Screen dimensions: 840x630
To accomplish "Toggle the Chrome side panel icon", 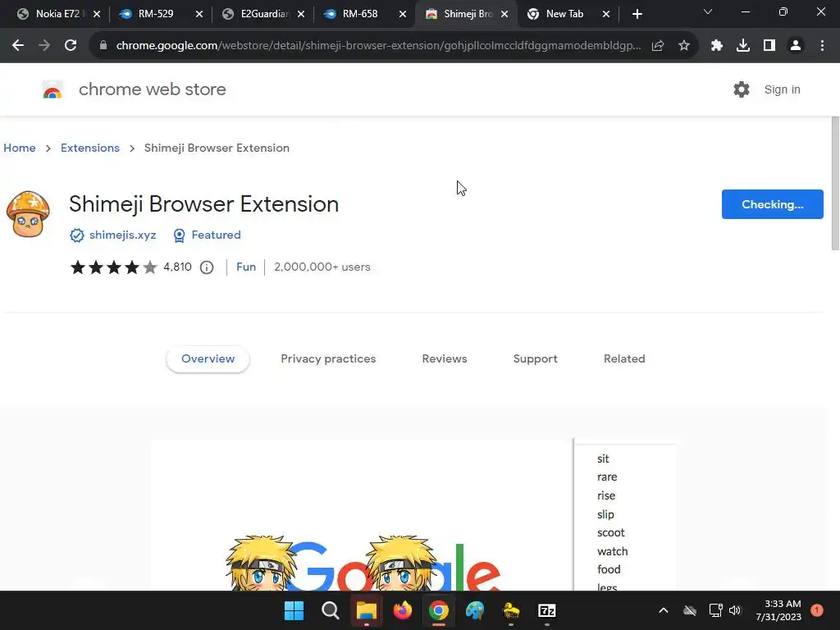I will pos(769,46).
